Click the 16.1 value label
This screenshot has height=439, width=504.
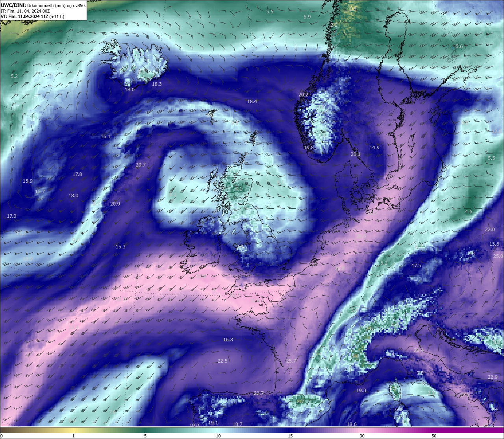(106, 137)
